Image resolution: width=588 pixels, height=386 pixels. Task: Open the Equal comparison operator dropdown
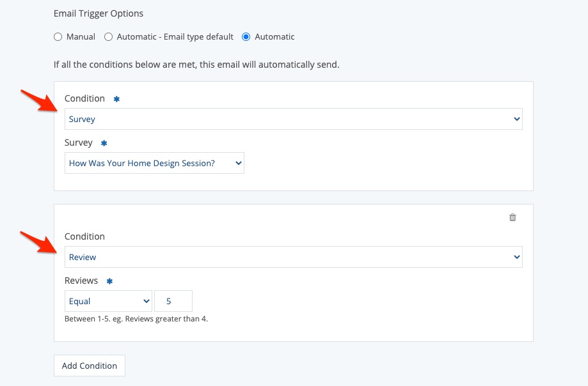pos(108,301)
